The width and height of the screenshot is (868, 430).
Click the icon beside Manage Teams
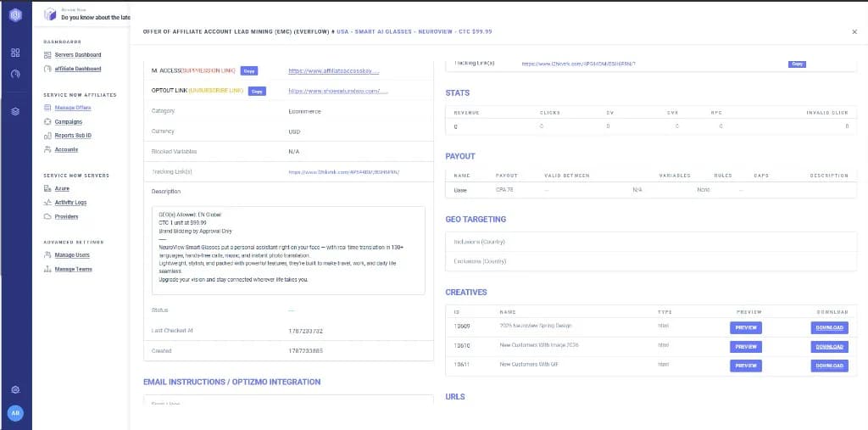point(47,270)
